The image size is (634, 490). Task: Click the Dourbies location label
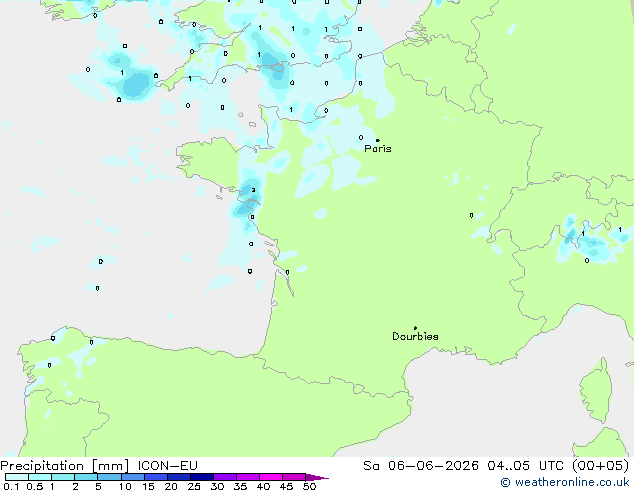click(x=415, y=336)
